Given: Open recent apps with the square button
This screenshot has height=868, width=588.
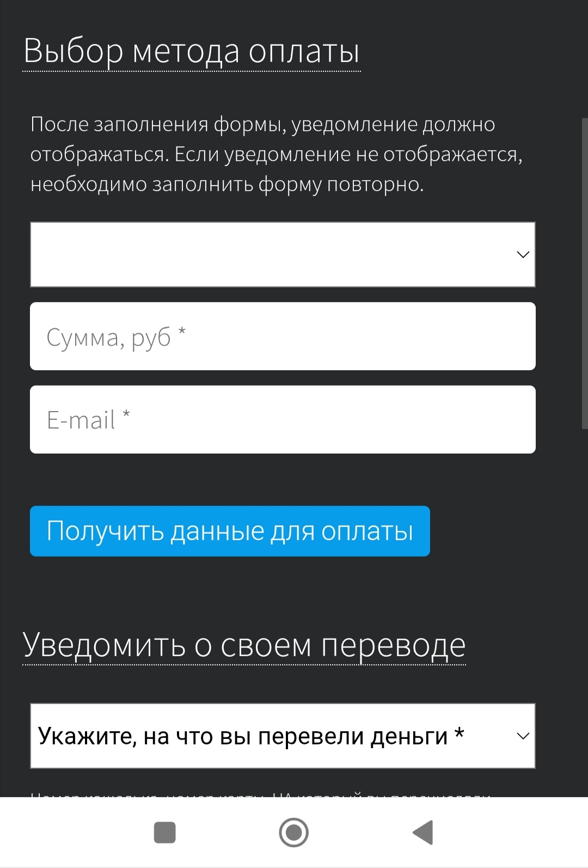Looking at the screenshot, I should coord(164,832).
